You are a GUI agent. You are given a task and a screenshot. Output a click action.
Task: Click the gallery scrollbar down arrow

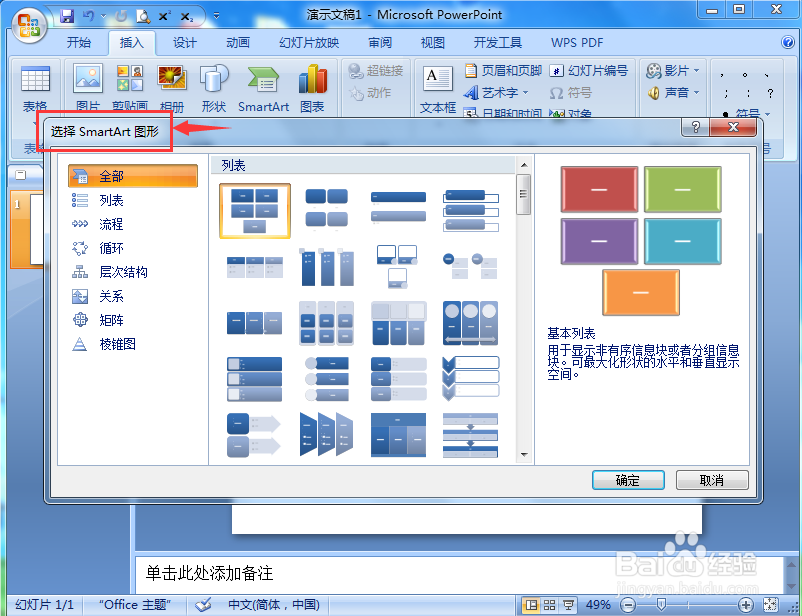(x=524, y=454)
